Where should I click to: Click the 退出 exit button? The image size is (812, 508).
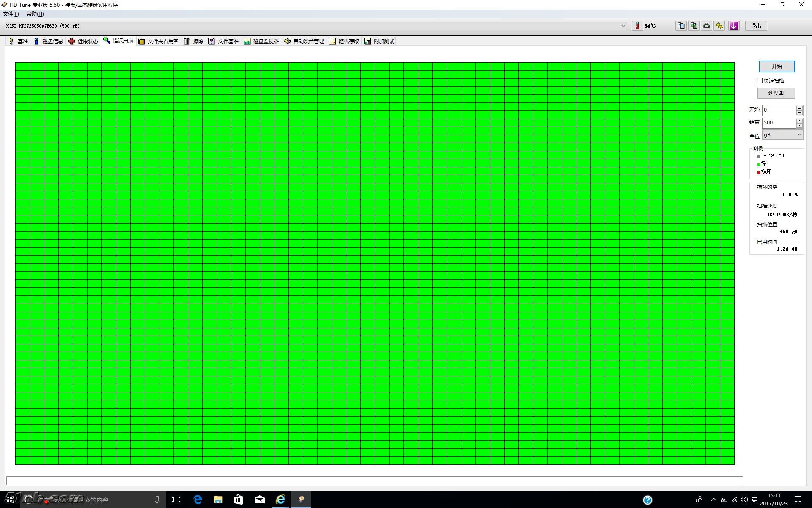pyautogui.click(x=756, y=26)
